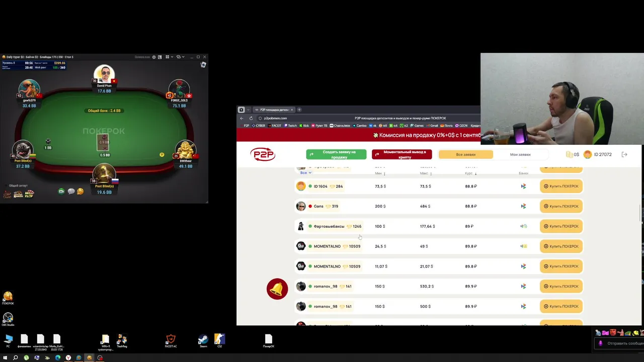The image size is (644, 362).
Task: Click the red notification bell button
Action: (x=277, y=289)
